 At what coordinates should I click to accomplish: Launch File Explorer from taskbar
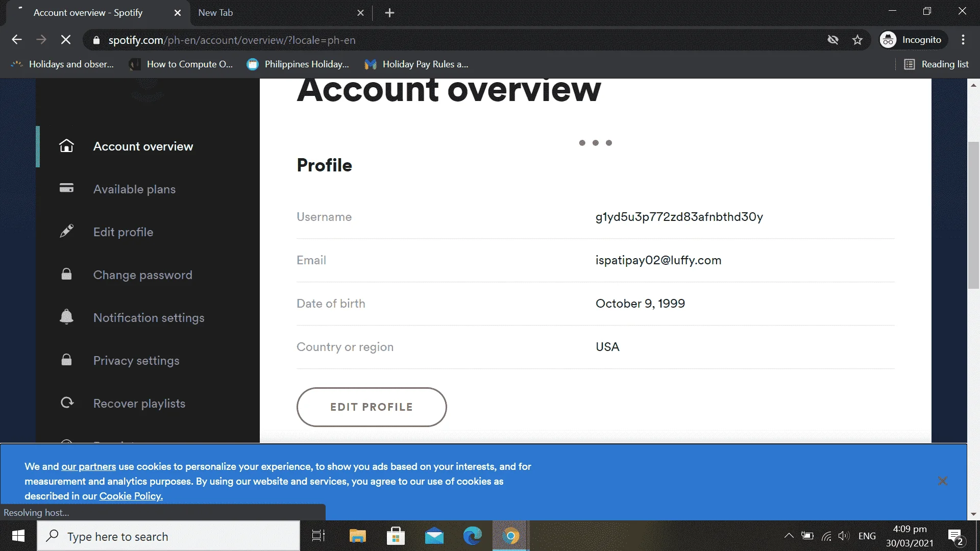coord(357,536)
